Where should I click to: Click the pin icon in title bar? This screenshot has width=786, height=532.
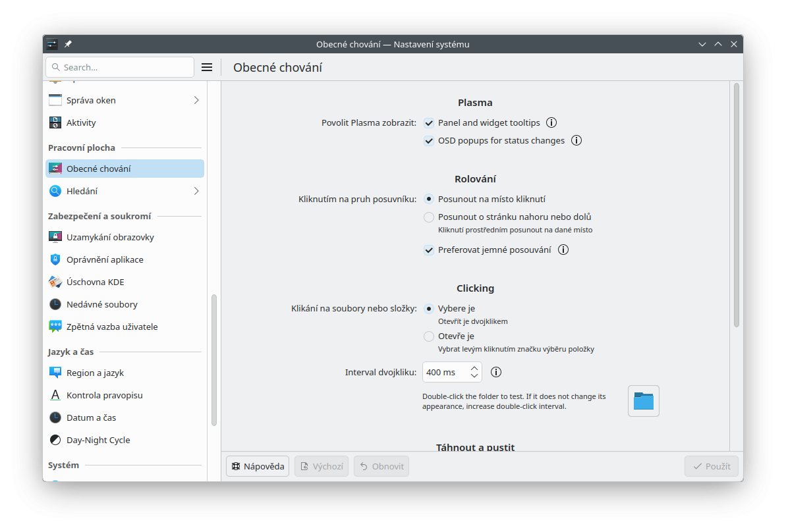click(68, 44)
